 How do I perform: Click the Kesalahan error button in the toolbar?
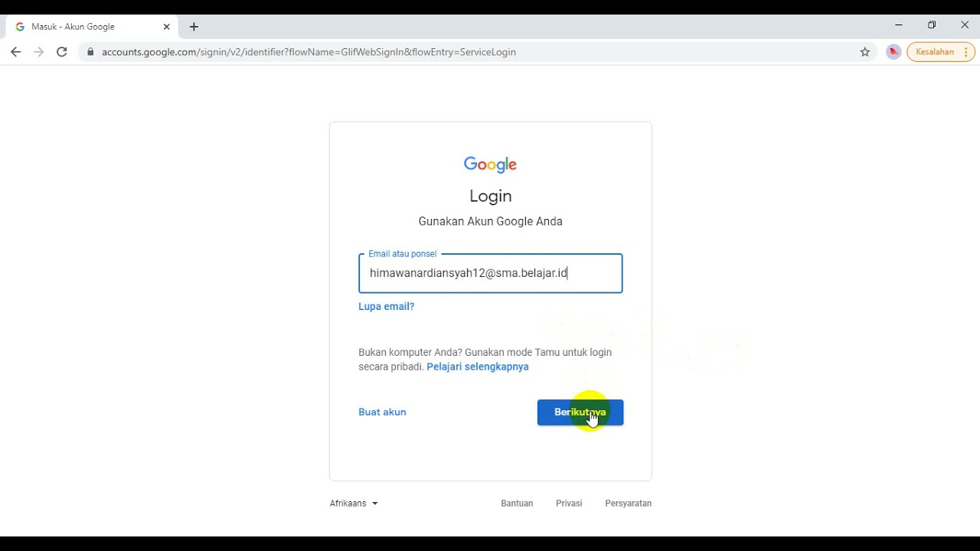coord(941,52)
